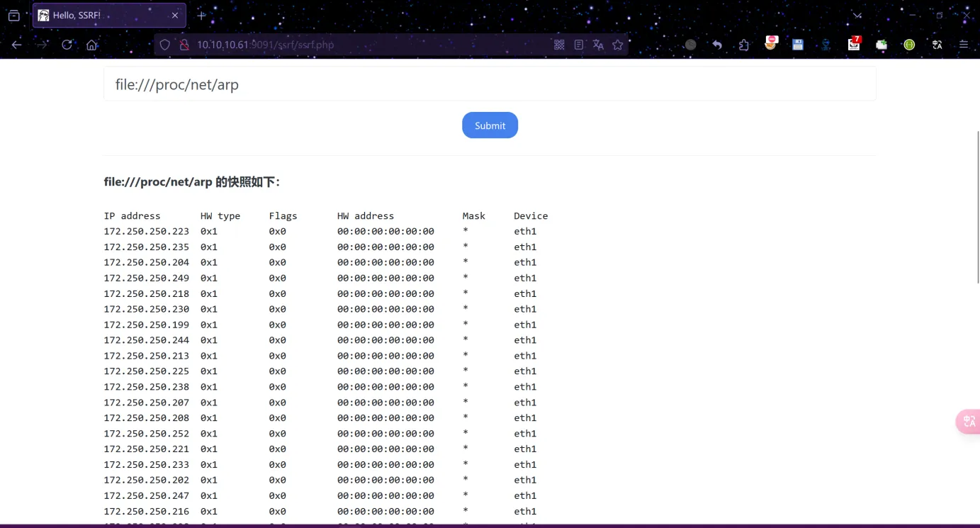
Task: Click the address bar URL 10.10.10.61:9091
Action: (x=265, y=45)
